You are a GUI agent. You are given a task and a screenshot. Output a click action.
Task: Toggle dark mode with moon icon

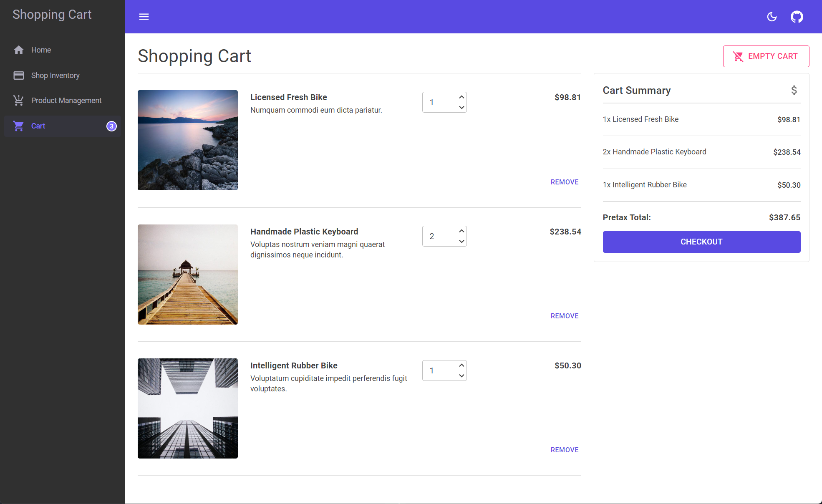click(772, 17)
